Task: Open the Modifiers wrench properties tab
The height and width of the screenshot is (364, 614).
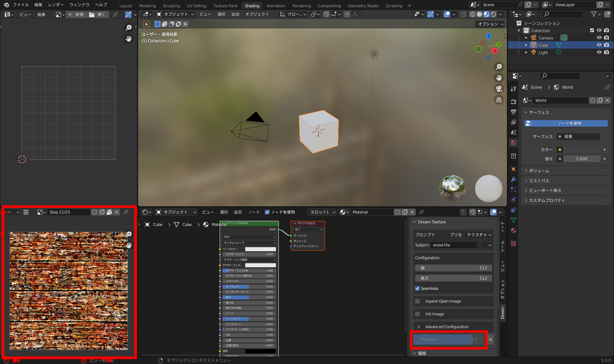Action: (x=513, y=179)
